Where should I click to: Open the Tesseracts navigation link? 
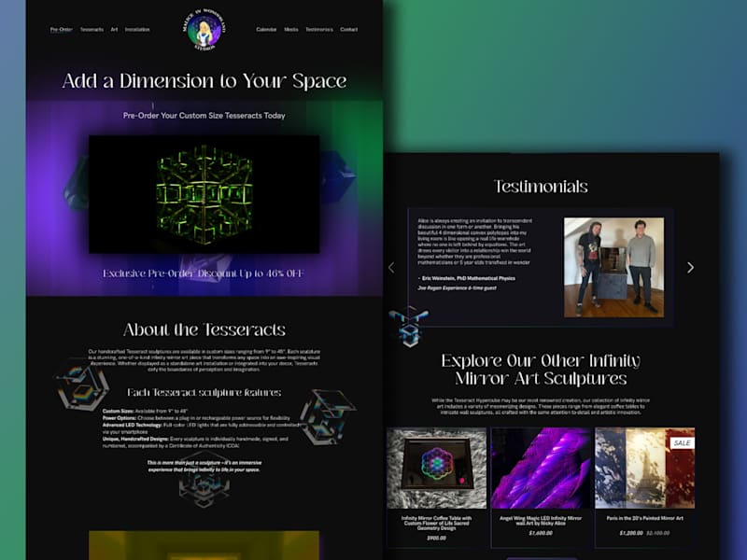(x=92, y=30)
